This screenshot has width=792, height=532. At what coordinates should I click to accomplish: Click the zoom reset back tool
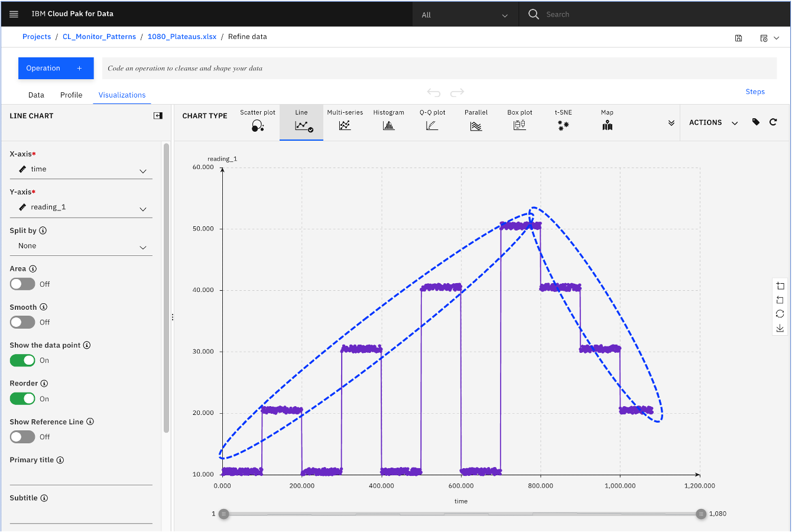(780, 300)
